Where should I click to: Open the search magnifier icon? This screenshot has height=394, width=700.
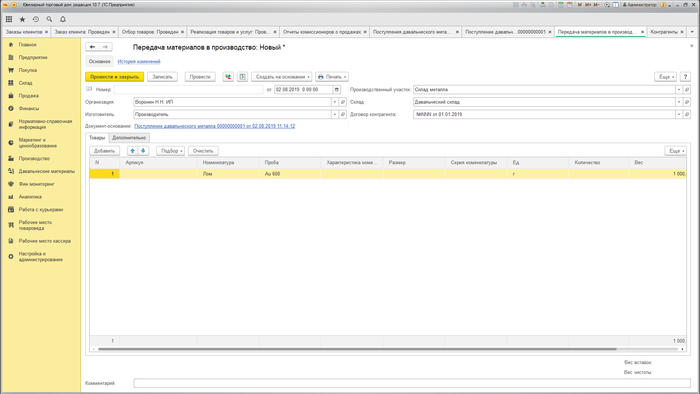point(49,19)
